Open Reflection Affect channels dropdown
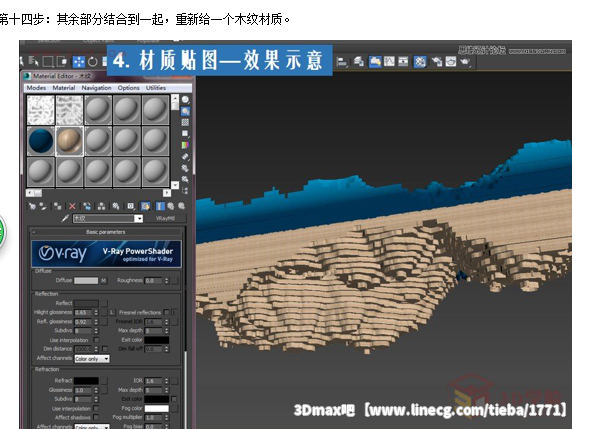The image size is (606, 429). coord(92,359)
